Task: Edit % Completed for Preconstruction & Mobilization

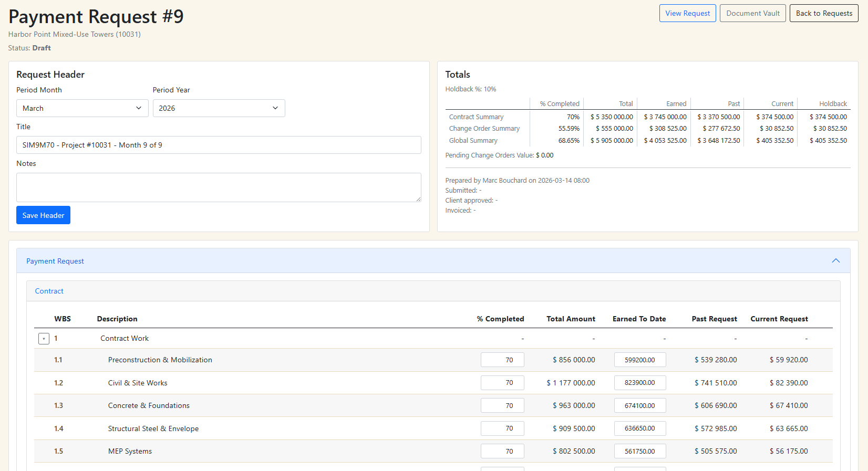Action: pyautogui.click(x=502, y=360)
